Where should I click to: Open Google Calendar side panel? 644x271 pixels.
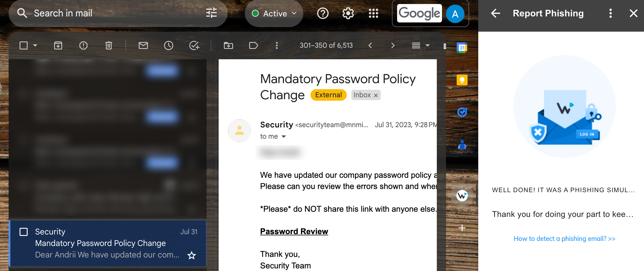coord(462,47)
